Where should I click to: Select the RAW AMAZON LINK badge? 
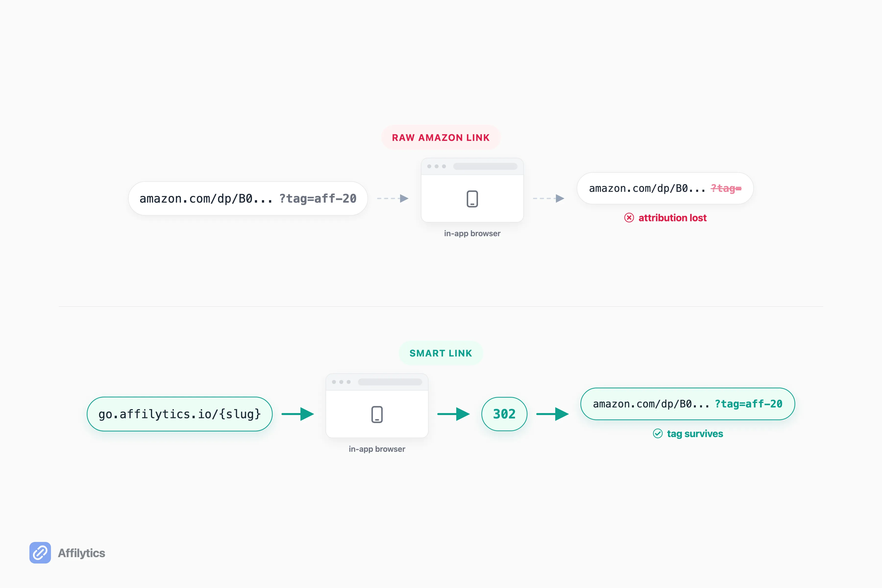pos(441,138)
